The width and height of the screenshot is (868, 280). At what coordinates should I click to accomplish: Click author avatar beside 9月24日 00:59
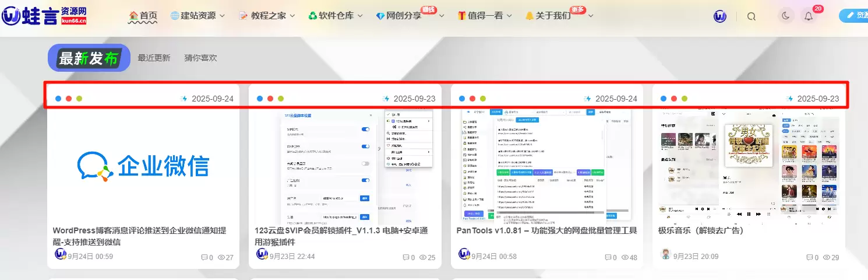click(x=61, y=254)
